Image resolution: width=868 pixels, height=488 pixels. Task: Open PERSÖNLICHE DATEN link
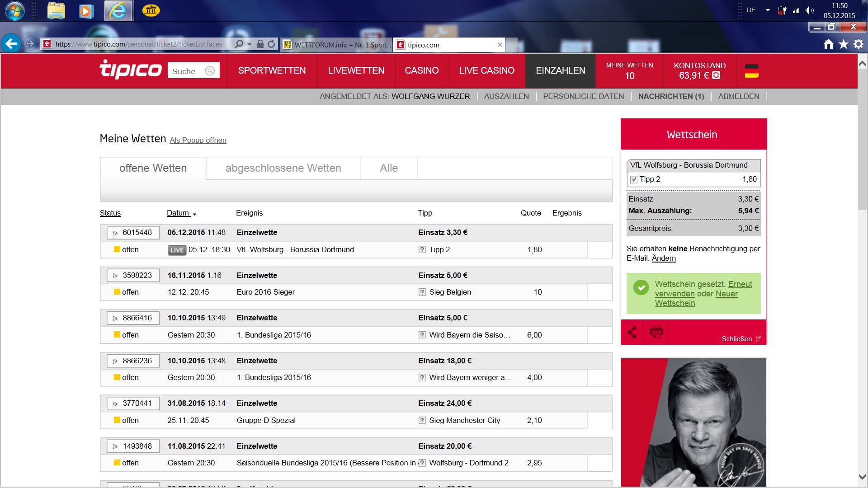click(x=583, y=96)
